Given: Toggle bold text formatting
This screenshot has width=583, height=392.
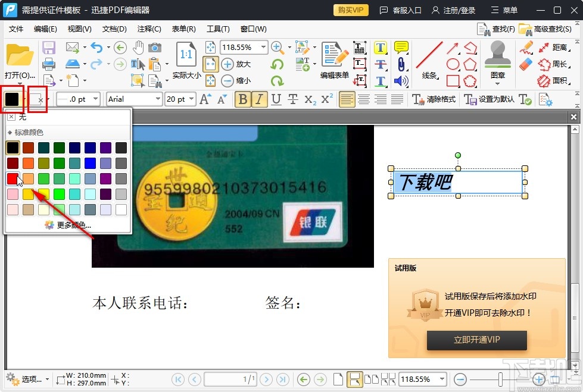Looking at the screenshot, I should 243,99.
